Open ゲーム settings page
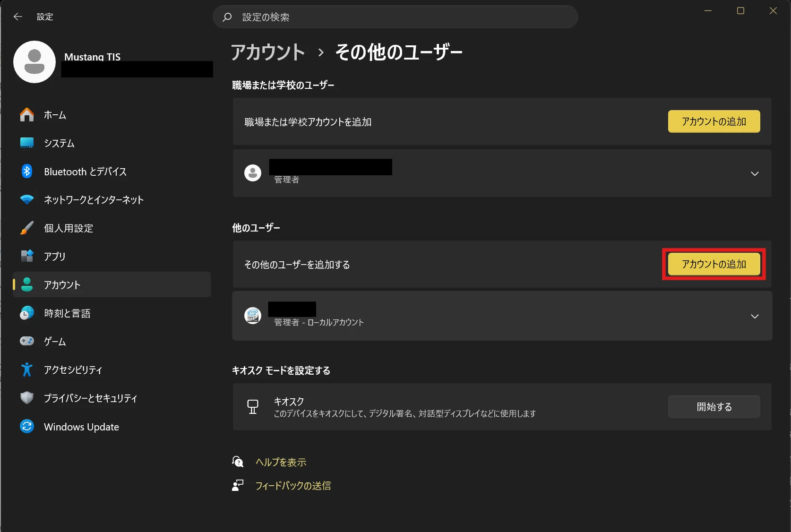The image size is (791, 532). pyautogui.click(x=112, y=342)
